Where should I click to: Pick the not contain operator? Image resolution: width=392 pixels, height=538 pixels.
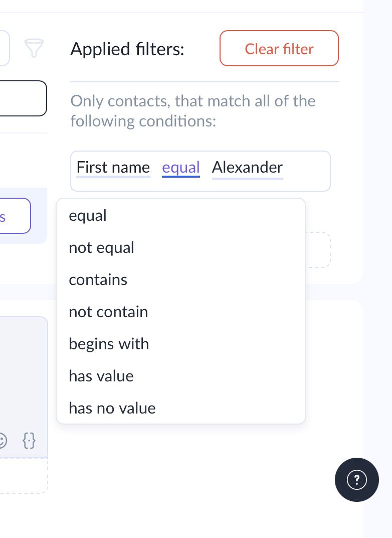pyautogui.click(x=108, y=312)
